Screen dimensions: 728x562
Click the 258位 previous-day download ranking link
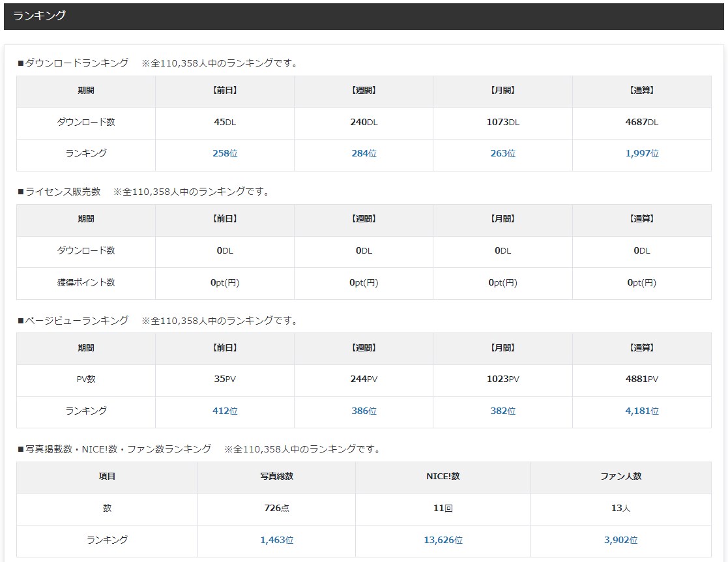point(225,154)
